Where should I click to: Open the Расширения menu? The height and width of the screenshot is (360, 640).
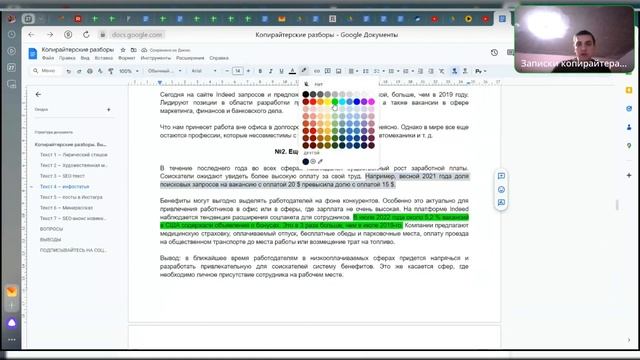click(190, 58)
